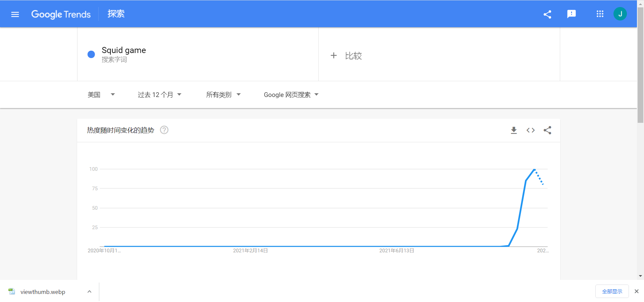Click the chart peak at value 100
644x302 pixels.
(534, 169)
